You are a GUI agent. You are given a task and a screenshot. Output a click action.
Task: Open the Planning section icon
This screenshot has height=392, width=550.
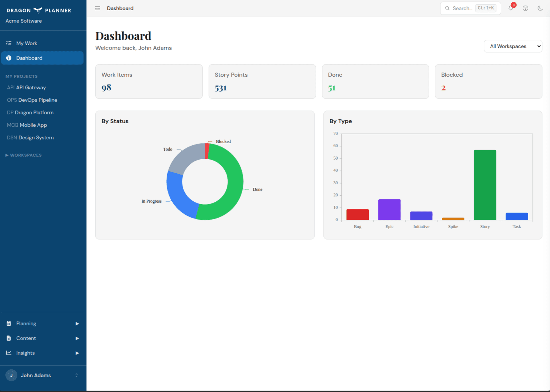coord(9,323)
